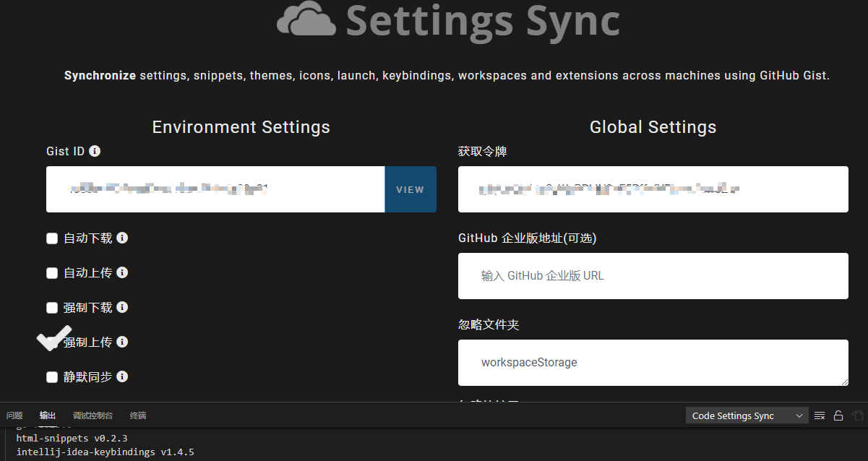Enable the 自动下载 checkbox
Viewport: 868px width, 461px height.
click(52, 238)
